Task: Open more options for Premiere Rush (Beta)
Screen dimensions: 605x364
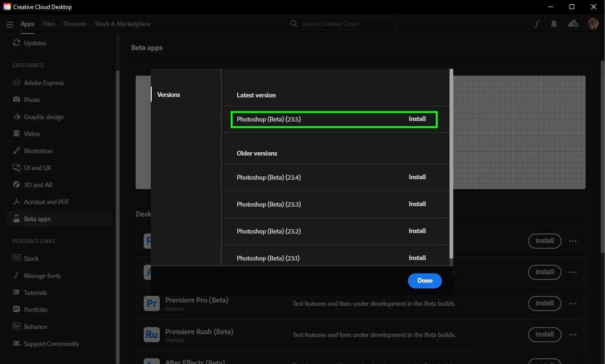Action: (x=573, y=335)
